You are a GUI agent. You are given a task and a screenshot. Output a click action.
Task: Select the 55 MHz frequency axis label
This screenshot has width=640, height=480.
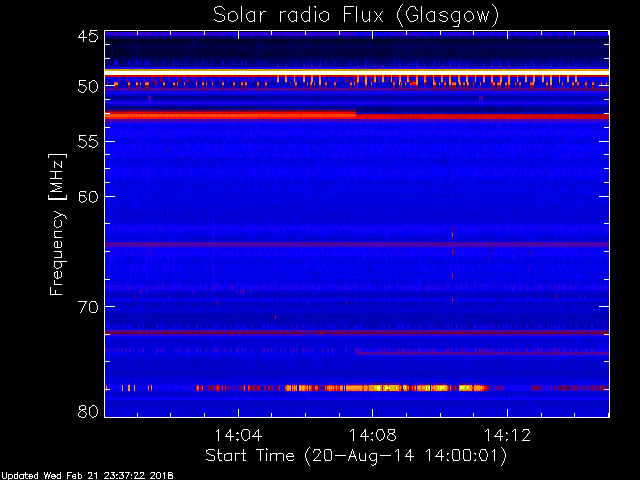tap(88, 142)
